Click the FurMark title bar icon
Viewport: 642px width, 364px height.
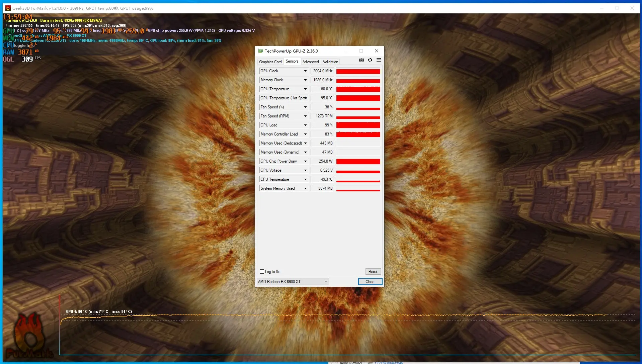coord(8,8)
